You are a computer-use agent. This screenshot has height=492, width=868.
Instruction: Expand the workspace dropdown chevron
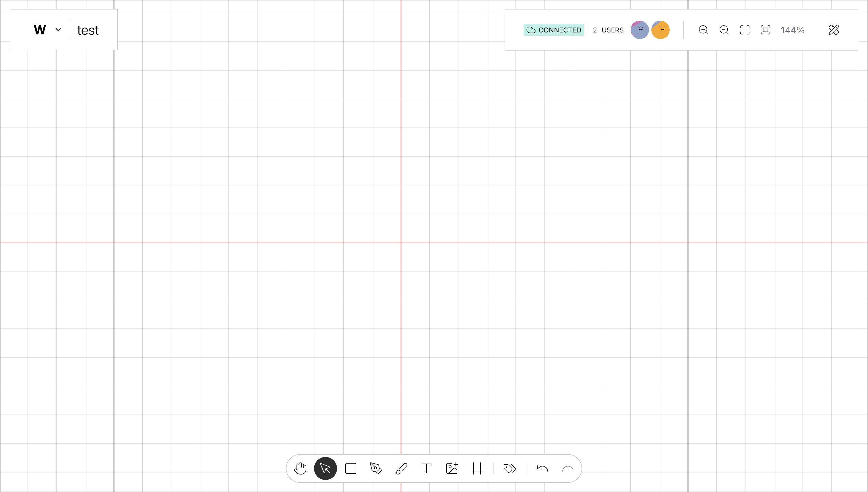[58, 30]
